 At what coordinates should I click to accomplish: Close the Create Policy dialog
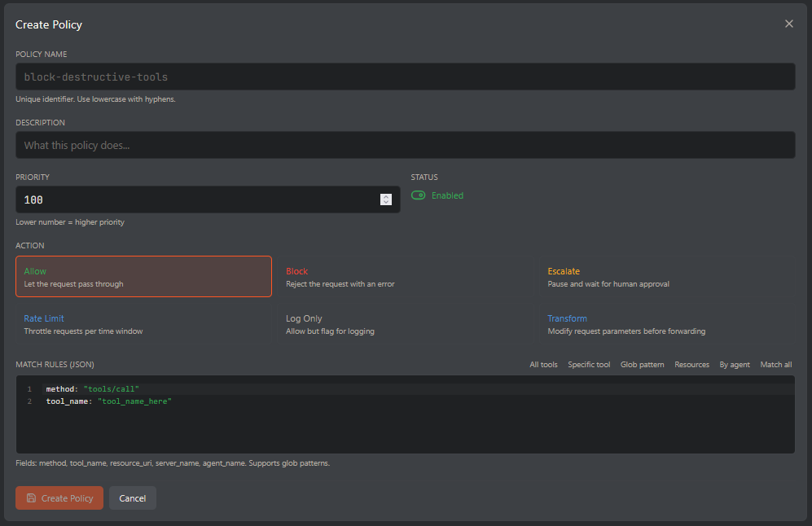point(788,24)
